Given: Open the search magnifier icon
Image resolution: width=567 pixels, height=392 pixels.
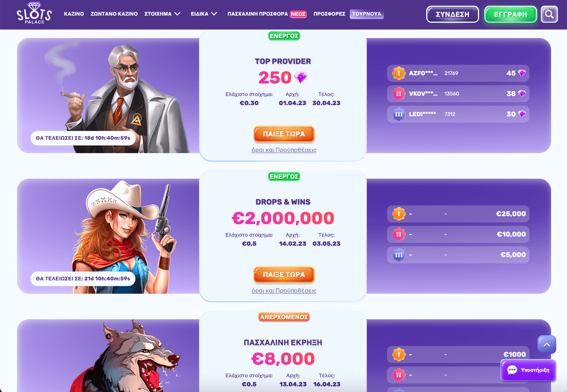Looking at the screenshot, I should [549, 14].
